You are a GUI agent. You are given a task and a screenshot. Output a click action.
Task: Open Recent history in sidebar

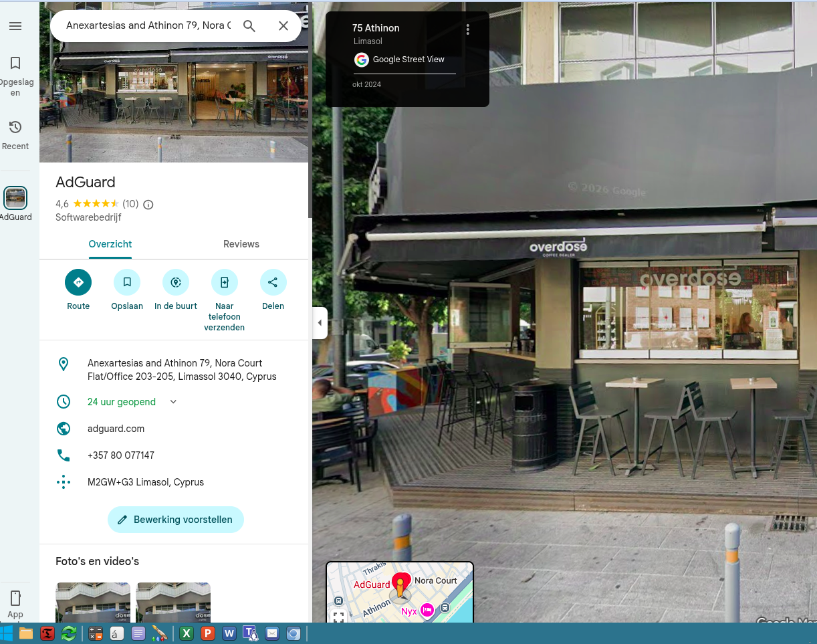tap(15, 134)
